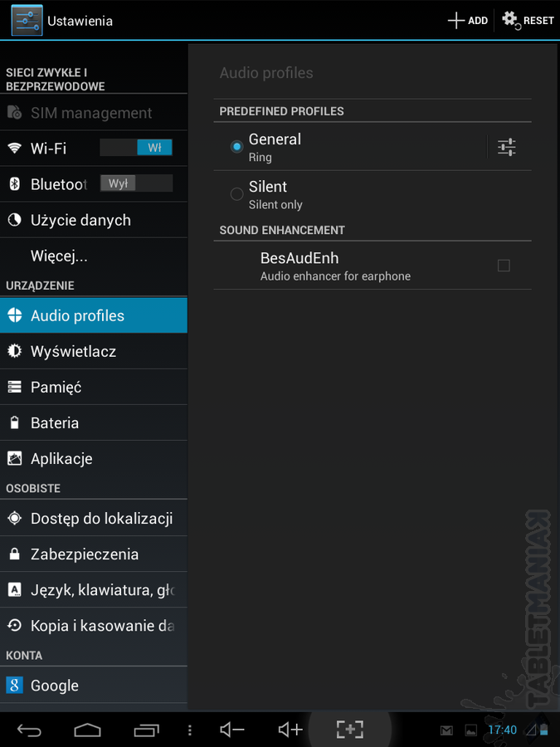This screenshot has width=560, height=747.
Task: Open General profile settings sliders icon
Action: coord(507,147)
